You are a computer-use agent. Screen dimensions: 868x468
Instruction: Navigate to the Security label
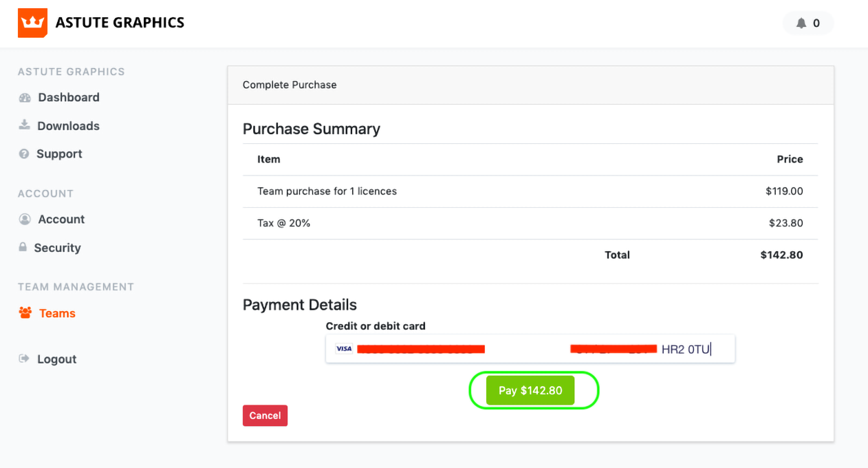click(x=57, y=248)
